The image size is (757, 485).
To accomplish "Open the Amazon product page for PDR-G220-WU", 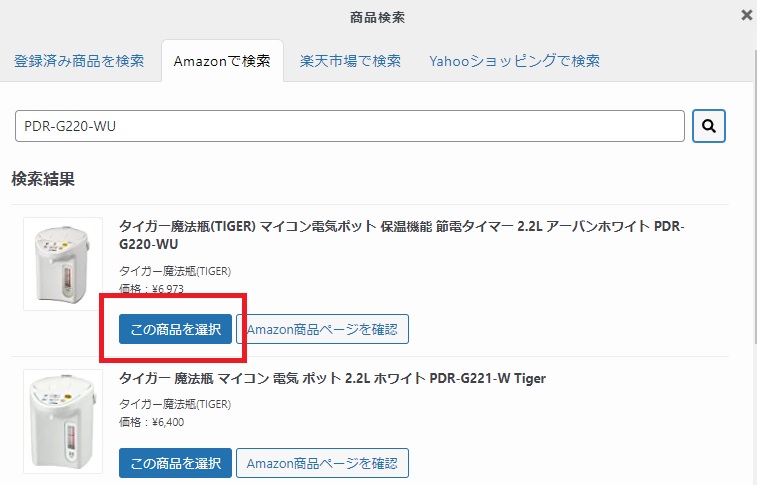I will (x=322, y=329).
